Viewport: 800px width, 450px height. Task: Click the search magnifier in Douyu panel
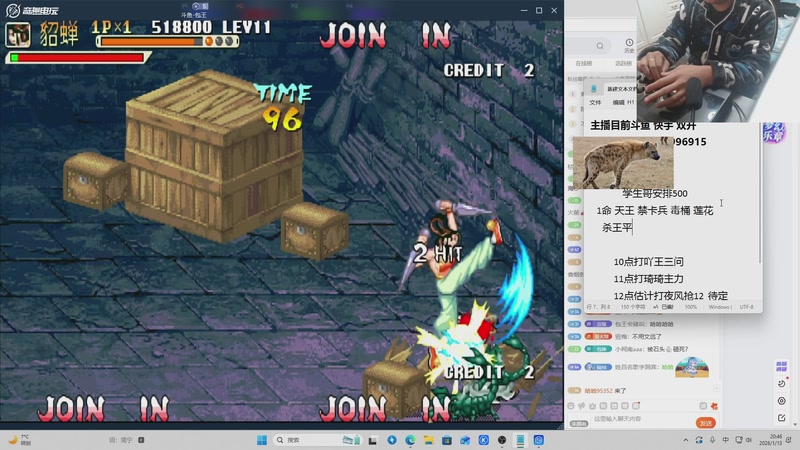(x=600, y=46)
